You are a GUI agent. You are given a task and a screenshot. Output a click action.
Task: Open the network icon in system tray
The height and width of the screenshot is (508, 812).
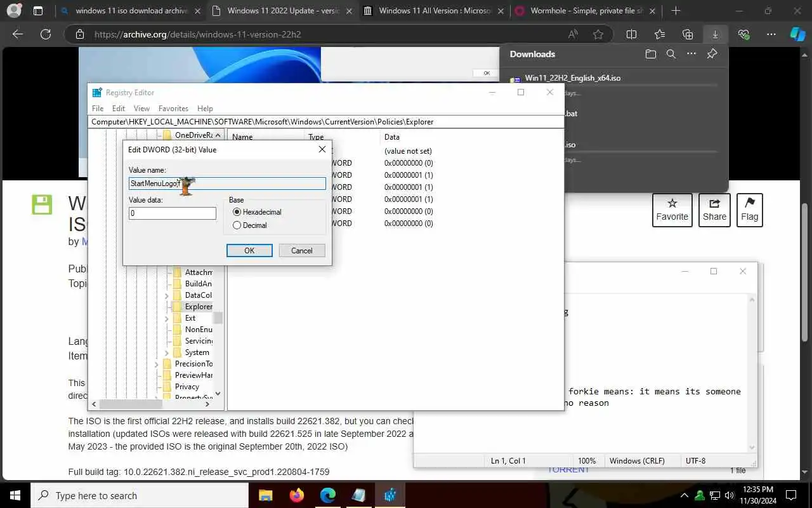pyautogui.click(x=714, y=495)
